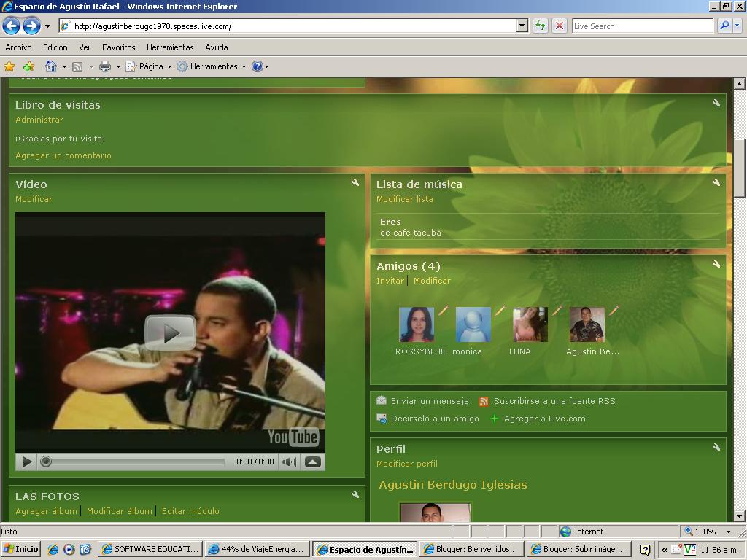The height and width of the screenshot is (560, 747).
Task: Click the Decírselo a un amigo icon
Action: point(382,419)
